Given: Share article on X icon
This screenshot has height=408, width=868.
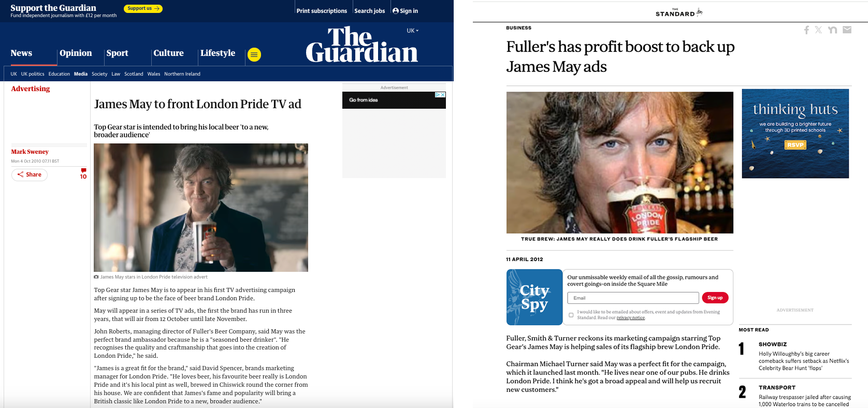Looking at the screenshot, I should tap(818, 30).
